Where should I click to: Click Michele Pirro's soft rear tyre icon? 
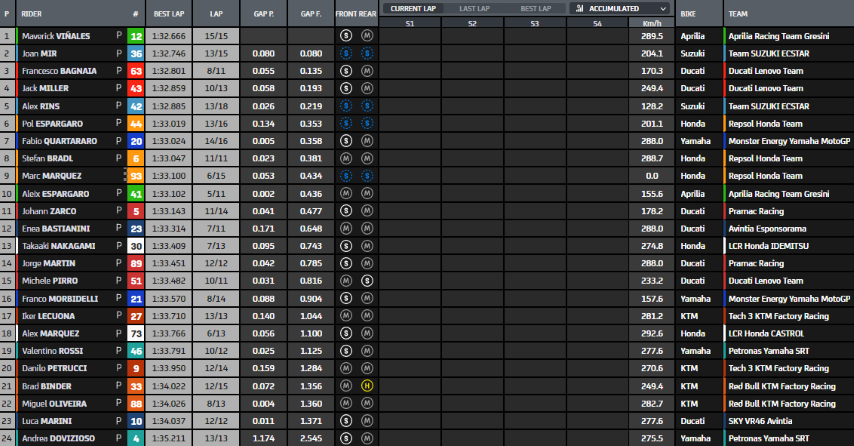367,281
